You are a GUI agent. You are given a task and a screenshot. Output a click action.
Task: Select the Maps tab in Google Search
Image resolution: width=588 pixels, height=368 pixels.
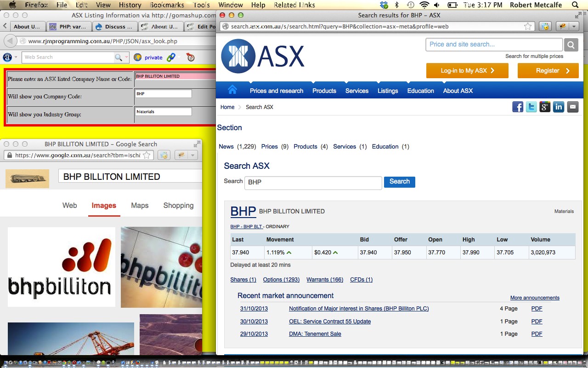pyautogui.click(x=140, y=206)
